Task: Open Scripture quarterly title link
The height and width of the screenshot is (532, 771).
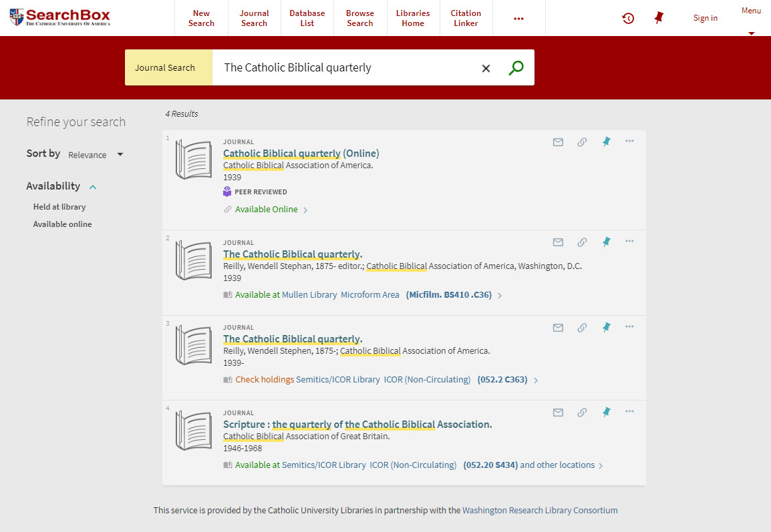Action: 357,425
